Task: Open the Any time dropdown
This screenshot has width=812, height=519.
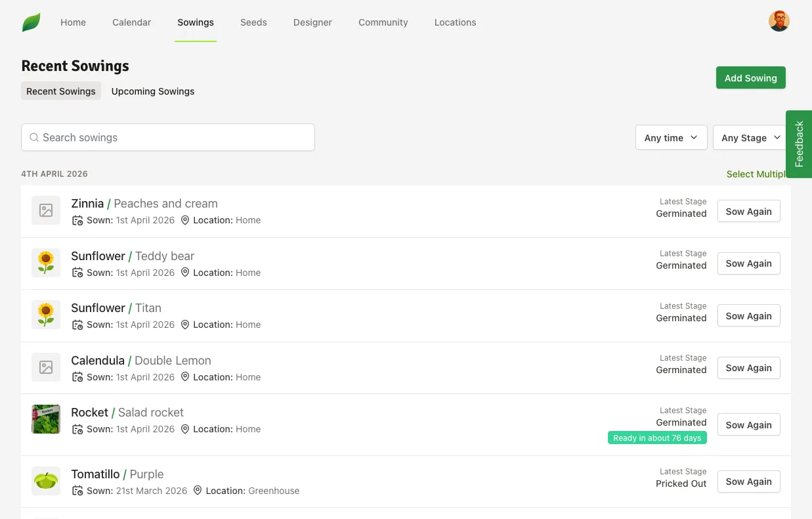Action: tap(670, 137)
